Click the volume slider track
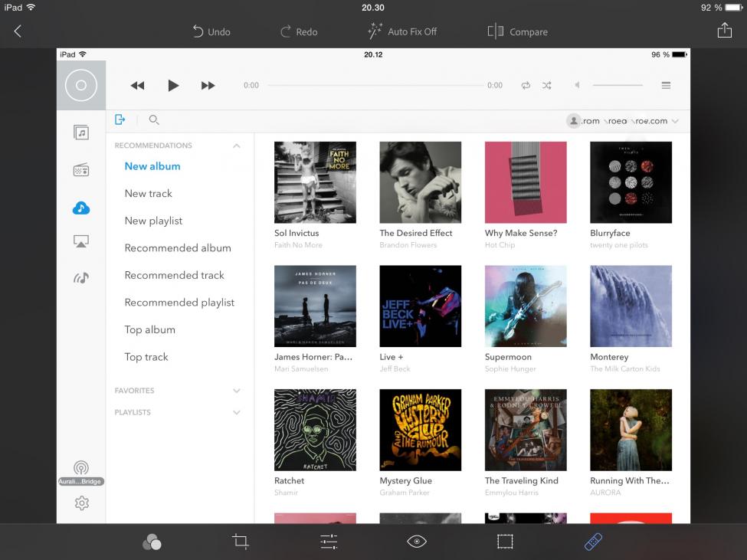Screen dimensions: 747x560 point(618,86)
